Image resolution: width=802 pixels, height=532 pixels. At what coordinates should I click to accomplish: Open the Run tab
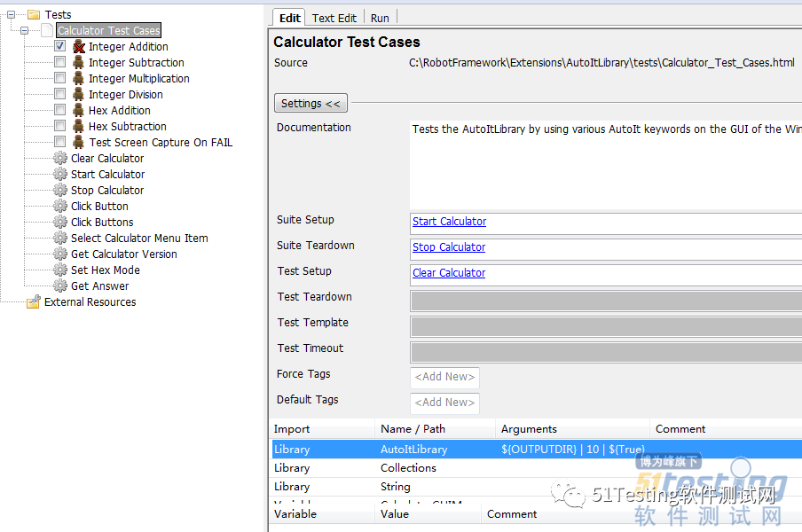(x=380, y=18)
